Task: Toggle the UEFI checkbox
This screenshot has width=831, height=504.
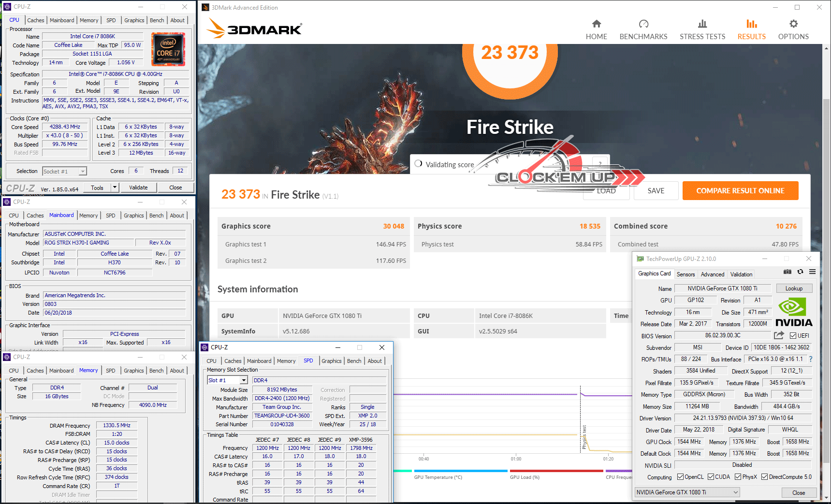Action: (x=793, y=336)
